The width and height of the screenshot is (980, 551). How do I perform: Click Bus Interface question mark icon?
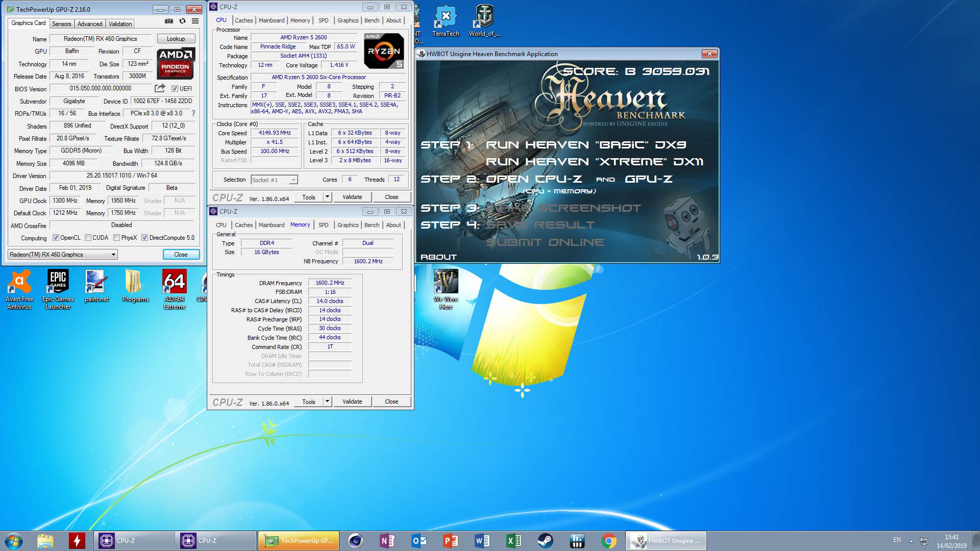pyautogui.click(x=193, y=113)
